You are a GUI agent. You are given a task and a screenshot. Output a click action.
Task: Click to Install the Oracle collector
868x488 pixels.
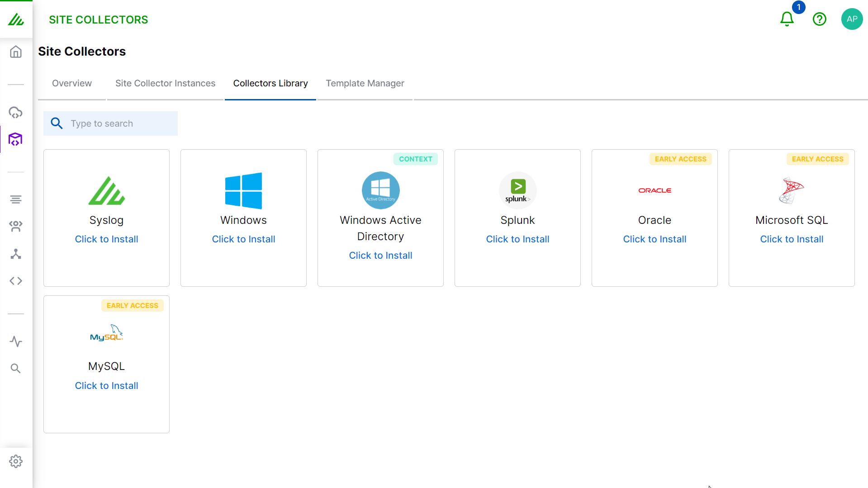tap(655, 239)
